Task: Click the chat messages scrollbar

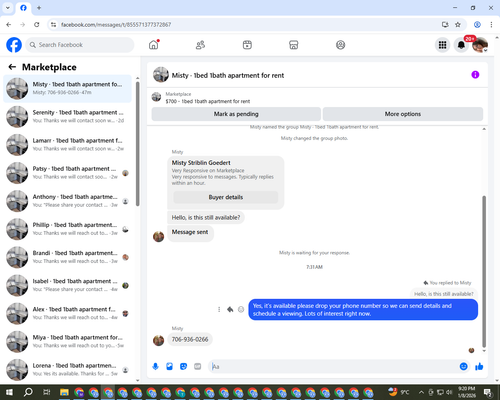Action: 484,272
